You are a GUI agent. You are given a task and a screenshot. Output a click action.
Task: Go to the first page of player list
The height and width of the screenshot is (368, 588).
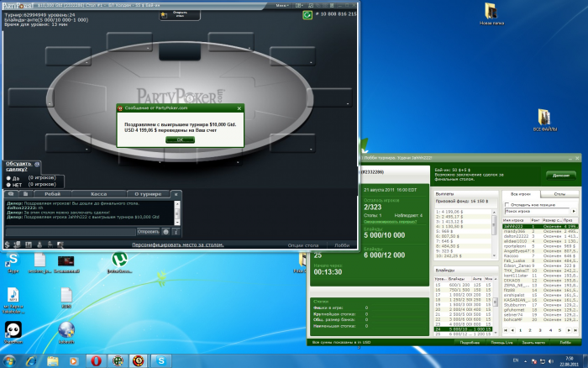click(506, 330)
